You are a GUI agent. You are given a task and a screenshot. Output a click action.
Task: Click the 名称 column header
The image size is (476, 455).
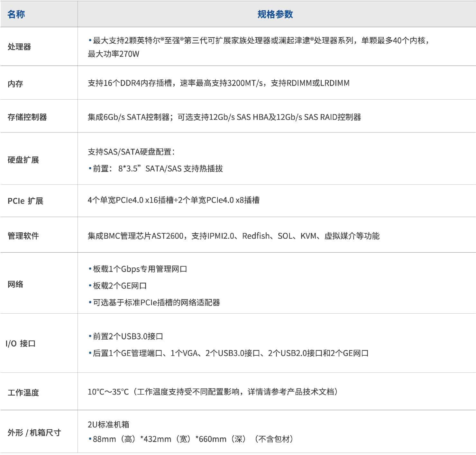coord(16,14)
